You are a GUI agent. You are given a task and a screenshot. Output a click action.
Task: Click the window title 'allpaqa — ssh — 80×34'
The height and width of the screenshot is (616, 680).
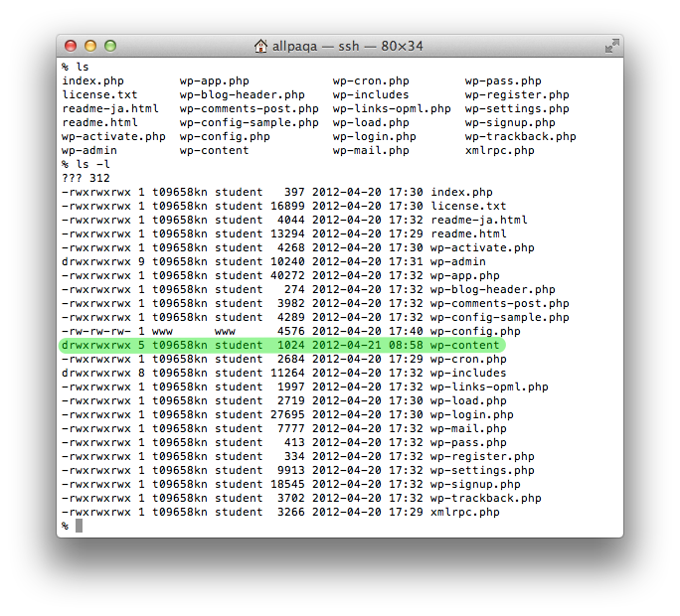347,46
